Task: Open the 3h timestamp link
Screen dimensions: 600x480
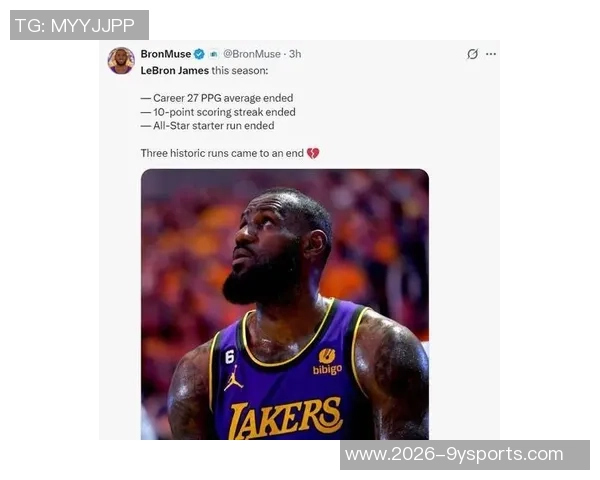Action: [x=295, y=54]
